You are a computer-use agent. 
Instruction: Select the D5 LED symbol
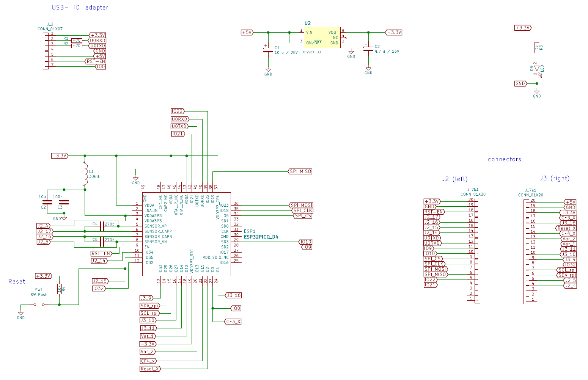(537, 69)
